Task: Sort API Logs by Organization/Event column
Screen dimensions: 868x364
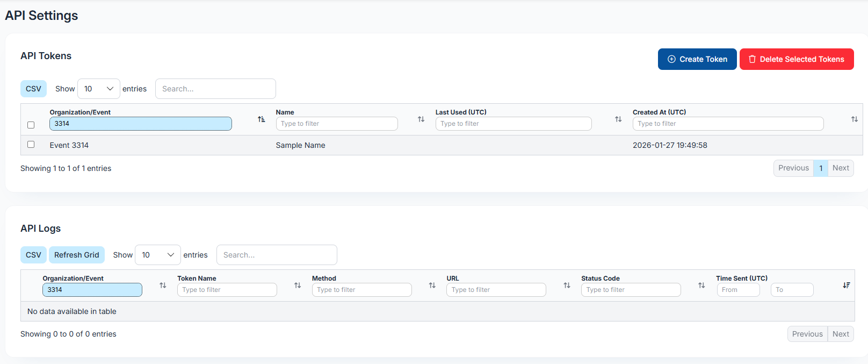Action: coord(163,286)
